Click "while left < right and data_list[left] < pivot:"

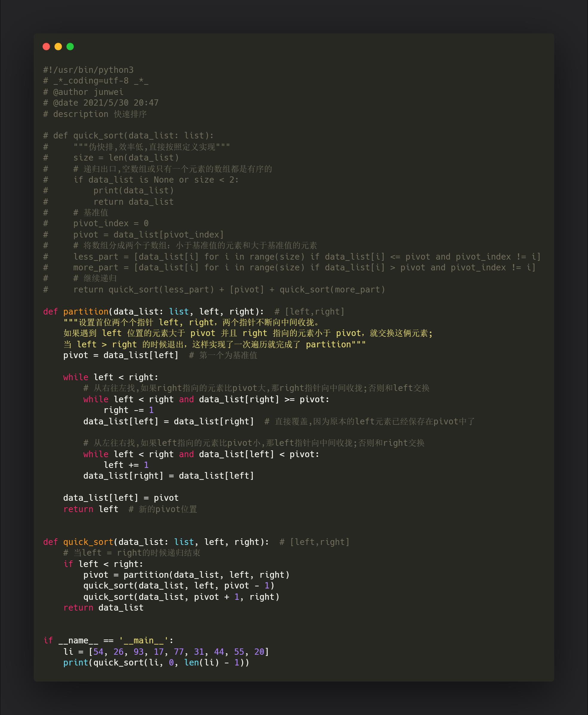pyautogui.click(x=201, y=454)
